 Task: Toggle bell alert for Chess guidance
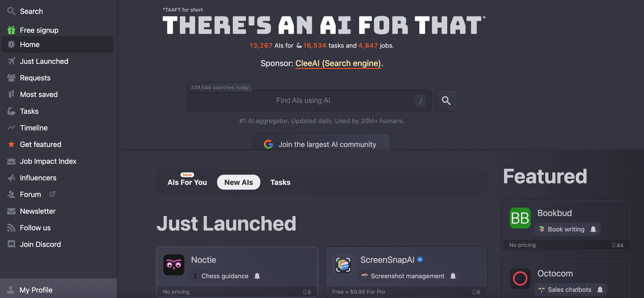257,276
